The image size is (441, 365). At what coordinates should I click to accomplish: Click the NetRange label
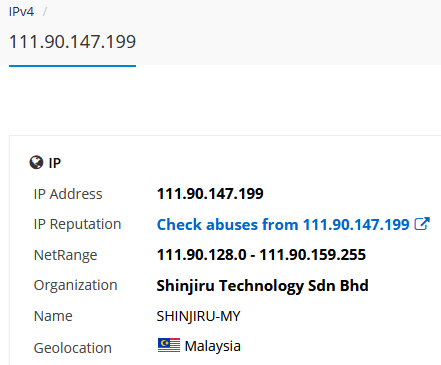pyautogui.click(x=65, y=255)
